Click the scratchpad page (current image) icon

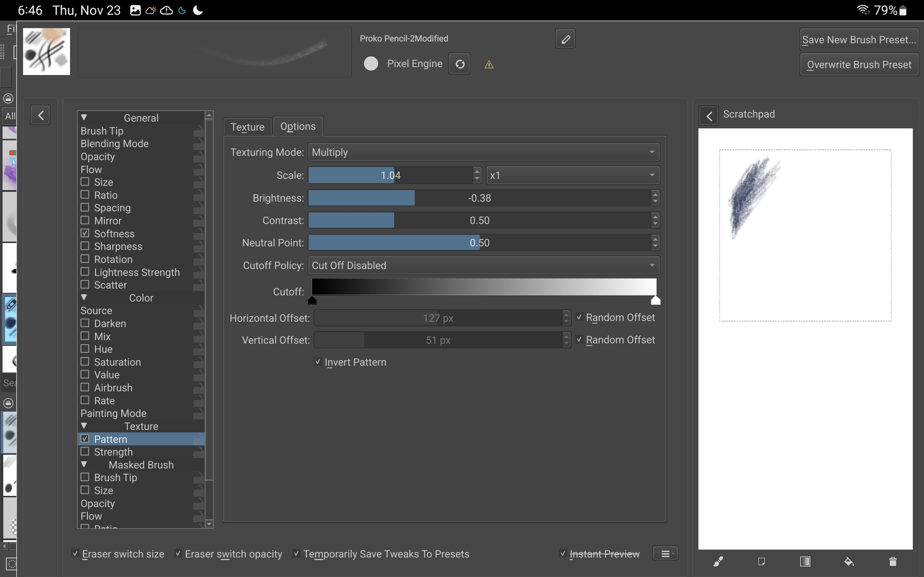[761, 561]
